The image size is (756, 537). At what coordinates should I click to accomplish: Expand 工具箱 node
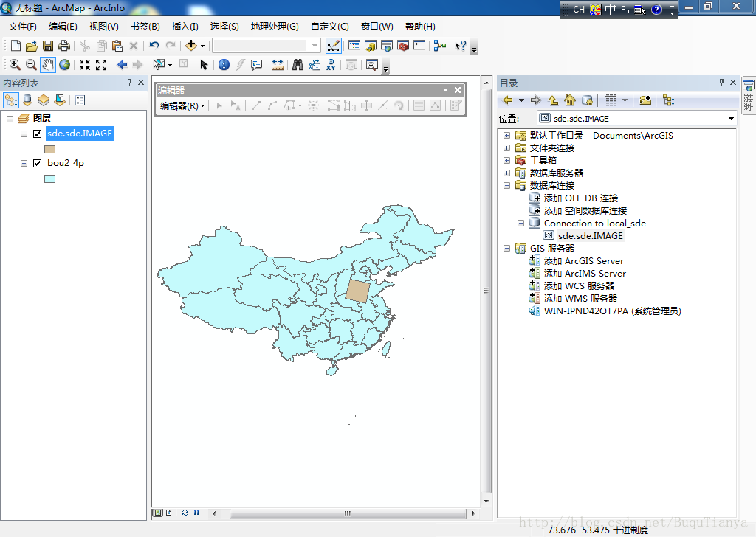point(506,160)
